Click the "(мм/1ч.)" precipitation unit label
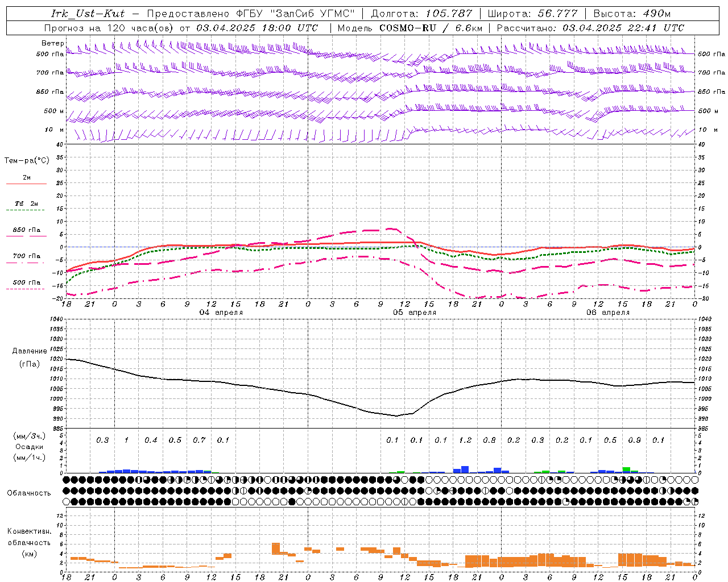This screenshot has height=582, width=728. [x=30, y=458]
